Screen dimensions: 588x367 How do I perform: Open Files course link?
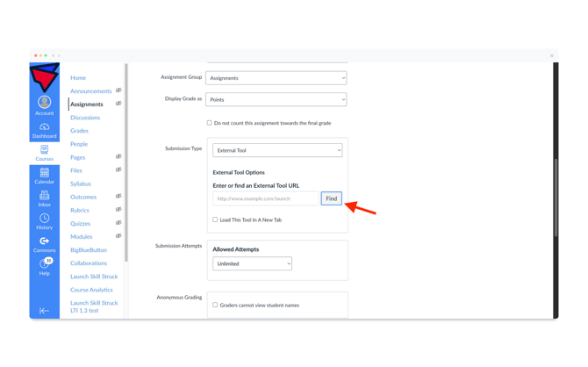[x=76, y=170]
